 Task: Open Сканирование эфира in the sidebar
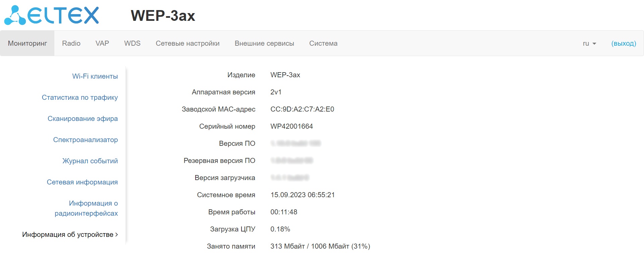coord(83,119)
